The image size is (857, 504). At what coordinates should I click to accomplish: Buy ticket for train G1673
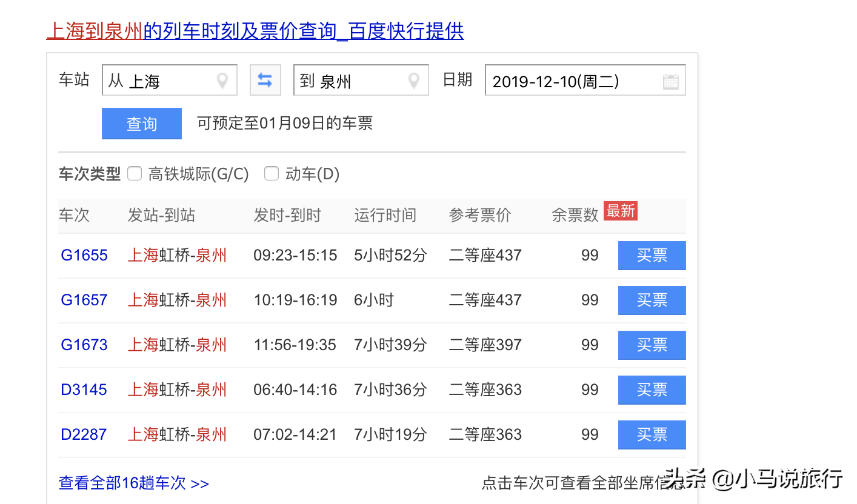pyautogui.click(x=652, y=345)
